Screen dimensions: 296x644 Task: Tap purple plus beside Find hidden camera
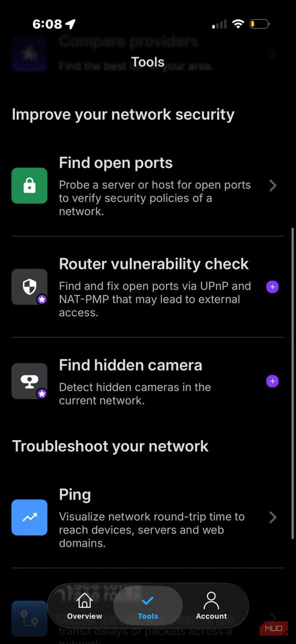(272, 381)
